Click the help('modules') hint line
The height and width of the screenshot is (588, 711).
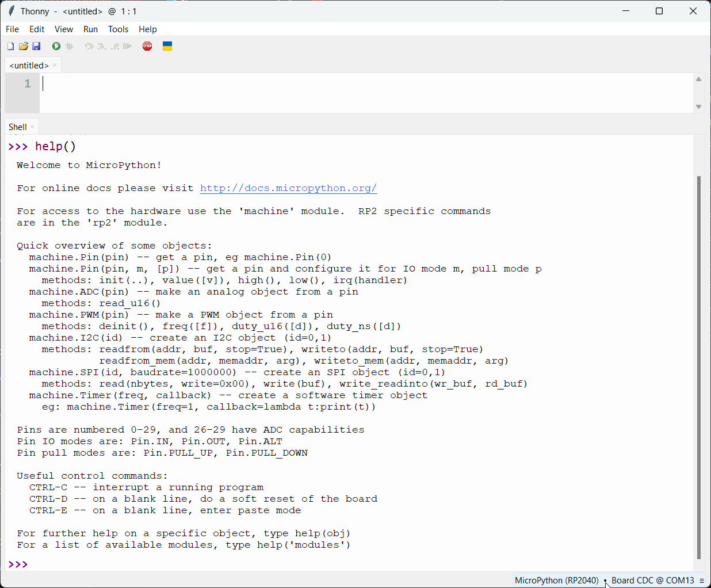pos(184,545)
